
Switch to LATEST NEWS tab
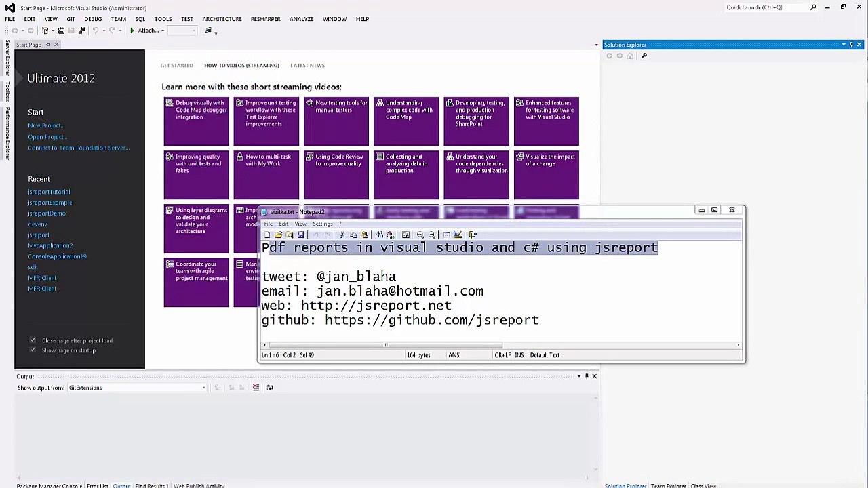pos(307,65)
